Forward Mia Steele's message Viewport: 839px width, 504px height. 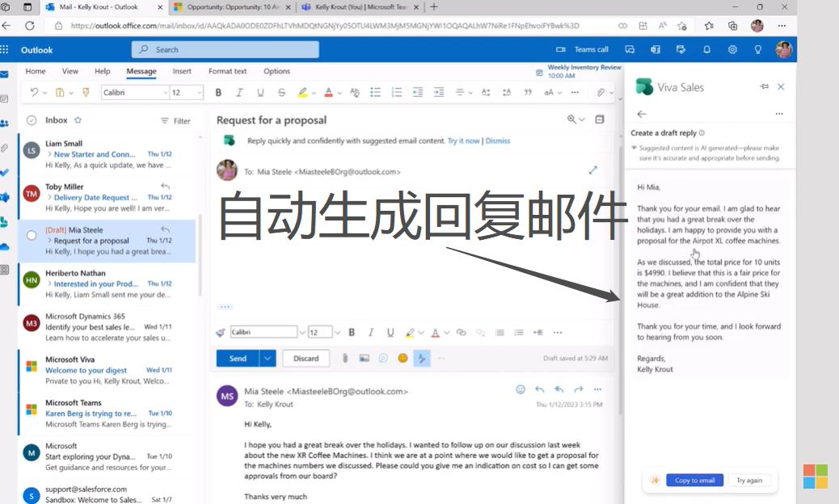click(x=579, y=389)
